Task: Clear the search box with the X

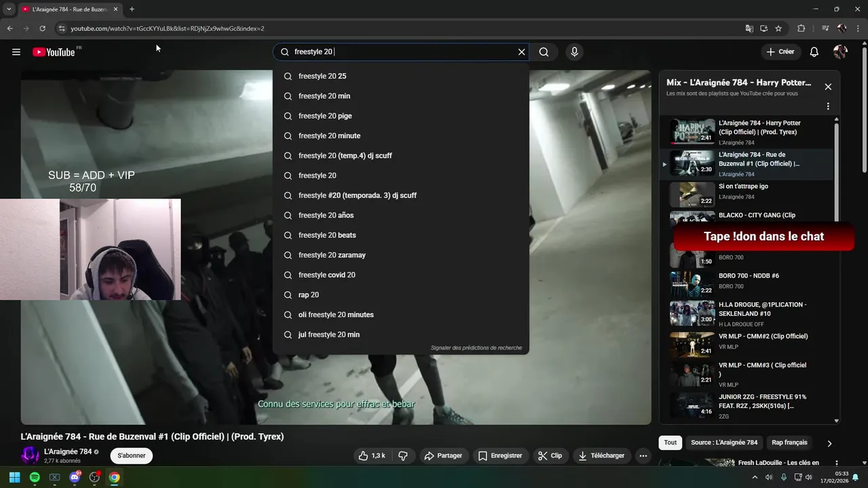Action: pyautogui.click(x=521, y=52)
